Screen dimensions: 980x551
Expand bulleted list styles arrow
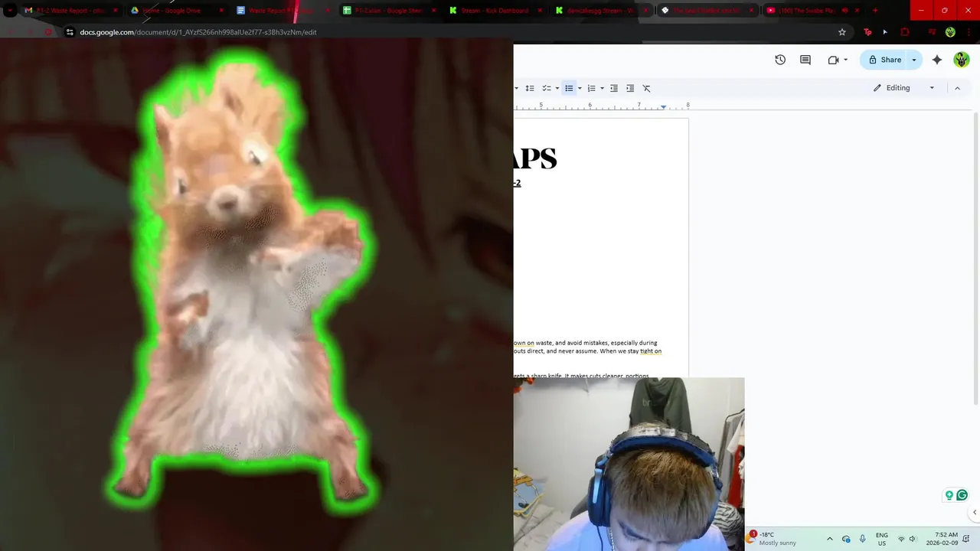click(580, 88)
